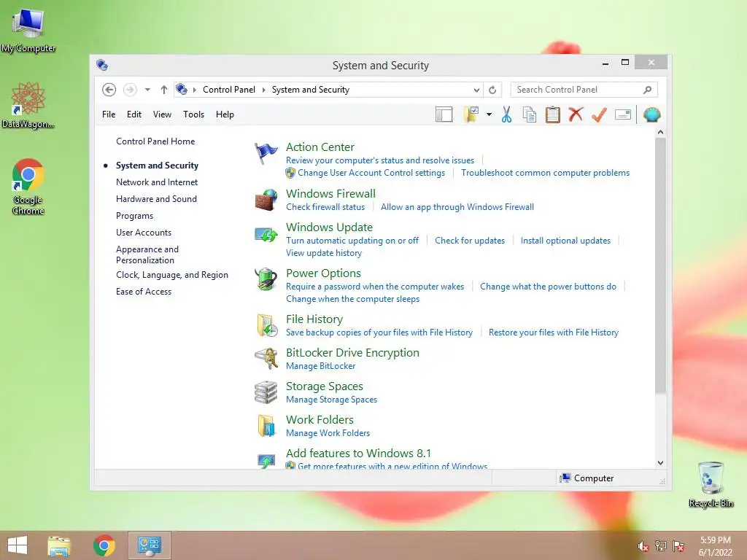Open Network and Internet category
The width and height of the screenshot is (747, 560).
pyautogui.click(x=157, y=182)
